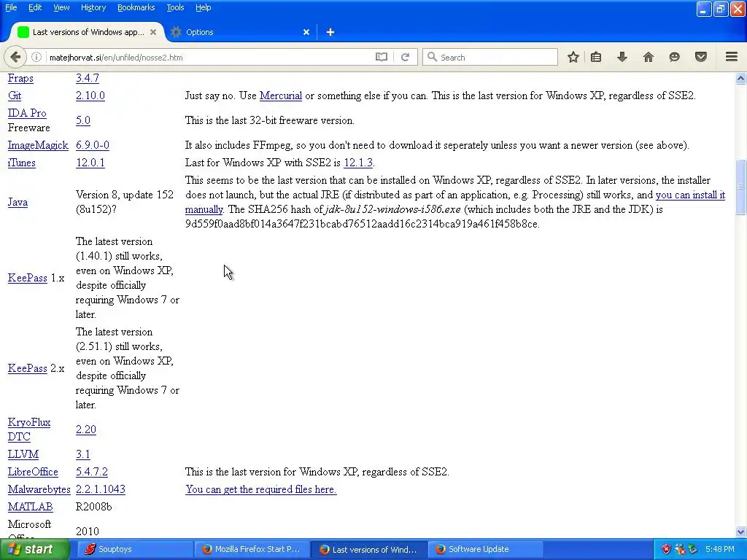Image resolution: width=747 pixels, height=560 pixels.
Task: Open the ImageMagick link
Action: (38, 145)
